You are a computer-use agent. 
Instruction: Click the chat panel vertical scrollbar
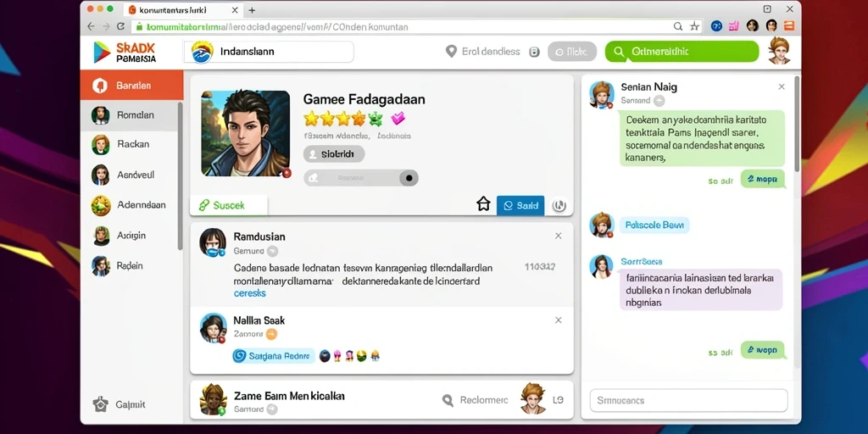click(x=797, y=123)
